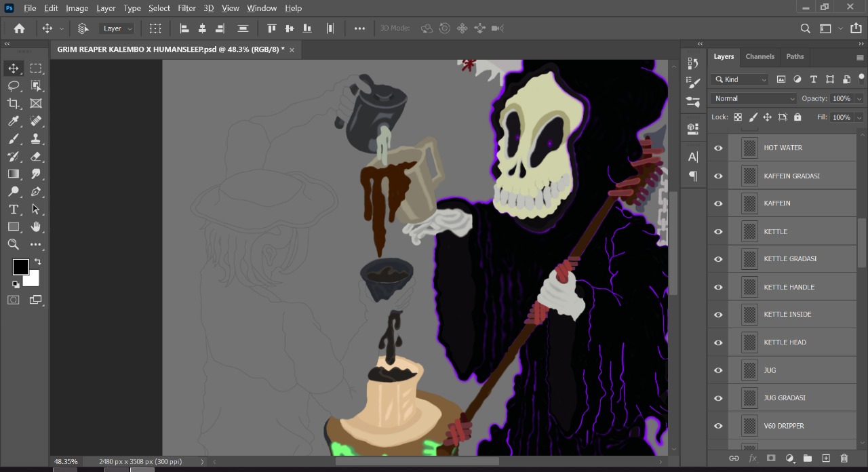Expand the status bar info arrow
The height and width of the screenshot is (472, 868).
(202, 462)
